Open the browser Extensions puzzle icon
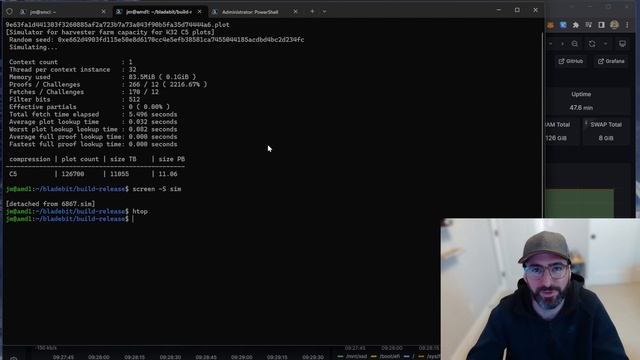The height and width of the screenshot is (360, 640). point(576,25)
